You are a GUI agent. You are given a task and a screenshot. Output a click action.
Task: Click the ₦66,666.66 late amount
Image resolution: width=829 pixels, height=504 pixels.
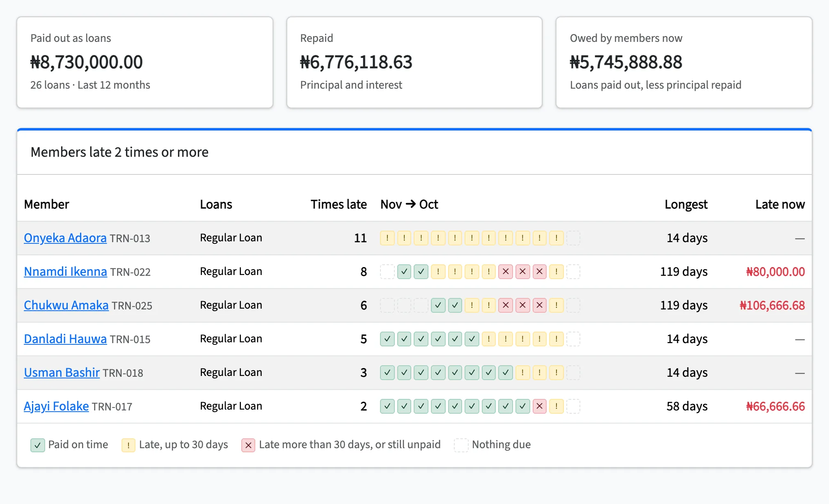pyautogui.click(x=775, y=406)
